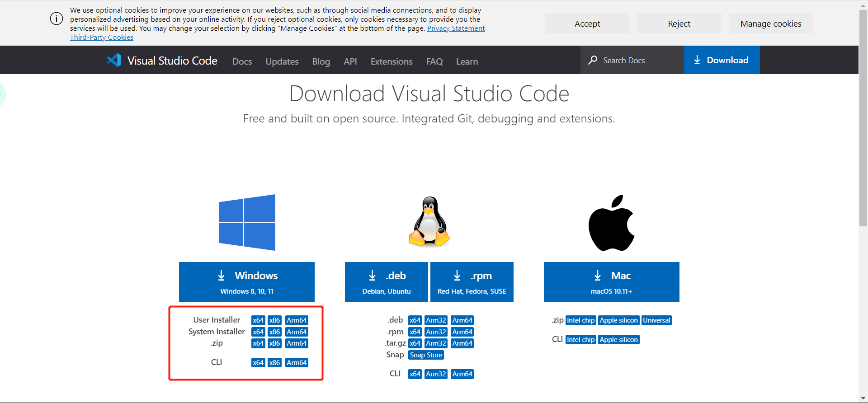This screenshot has width=868, height=403.
Task: Open the Updates menu item
Action: 282,61
